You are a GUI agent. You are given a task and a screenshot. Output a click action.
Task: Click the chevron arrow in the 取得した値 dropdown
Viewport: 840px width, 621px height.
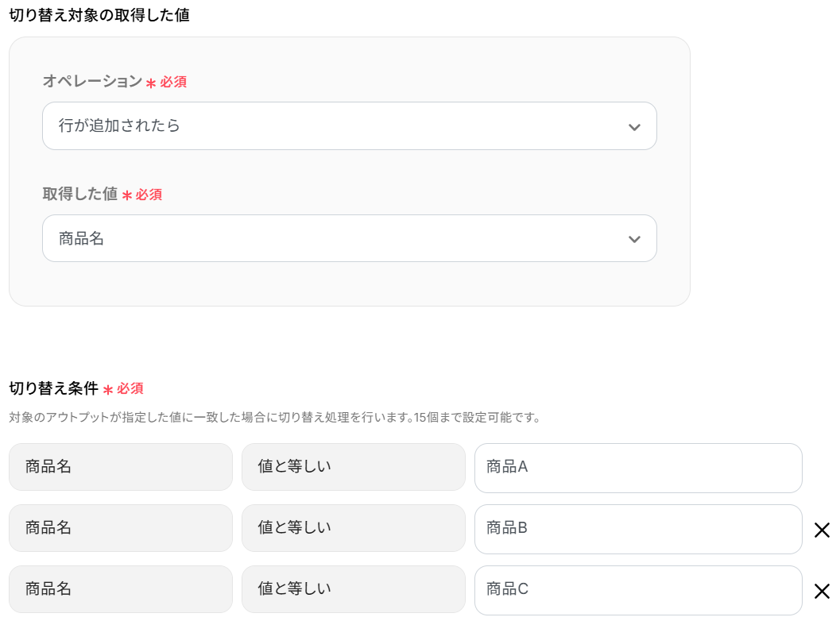coord(633,239)
